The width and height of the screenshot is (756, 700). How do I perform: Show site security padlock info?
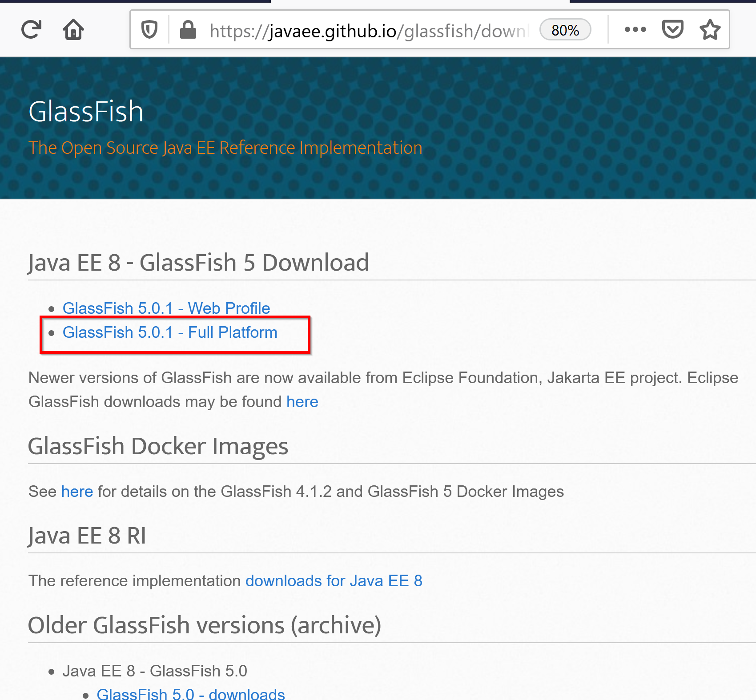(x=188, y=30)
